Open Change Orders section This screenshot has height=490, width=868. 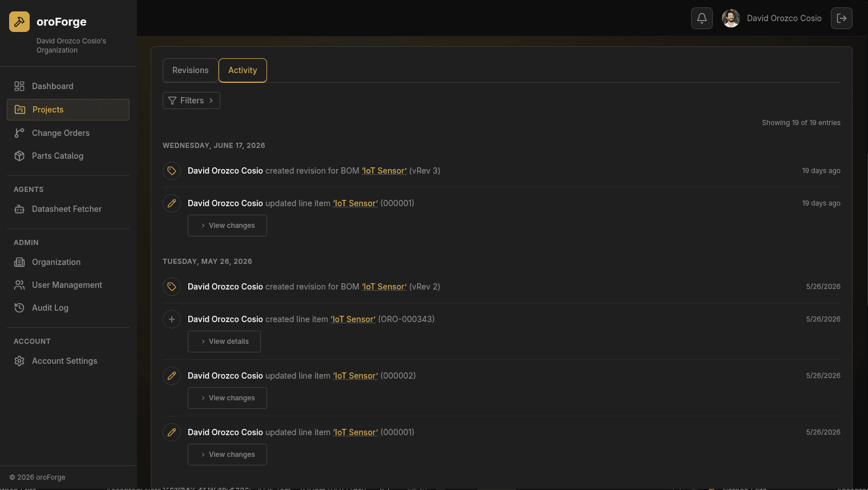[x=68, y=133]
